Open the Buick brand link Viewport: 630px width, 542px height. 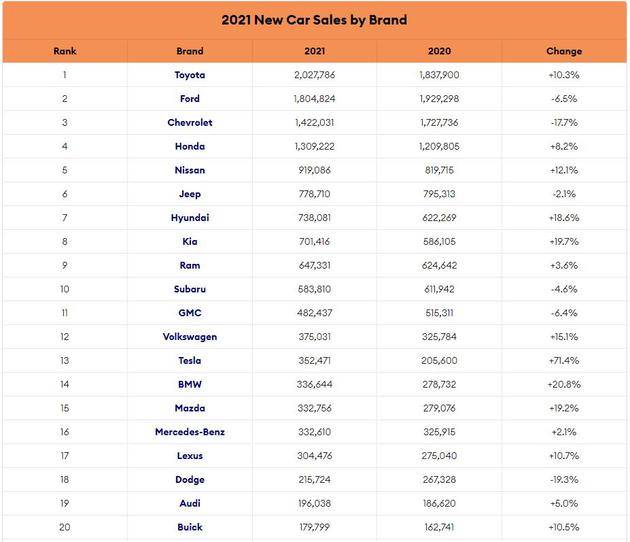pos(190,527)
